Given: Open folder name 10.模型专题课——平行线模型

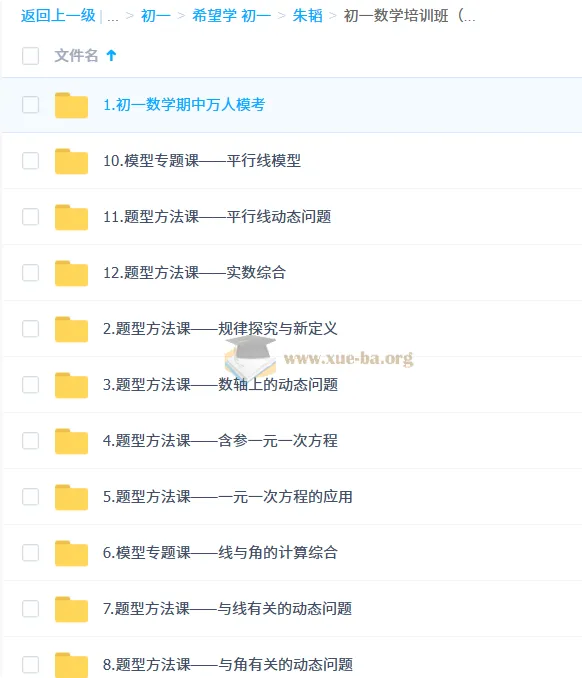Looking at the screenshot, I should (202, 160).
